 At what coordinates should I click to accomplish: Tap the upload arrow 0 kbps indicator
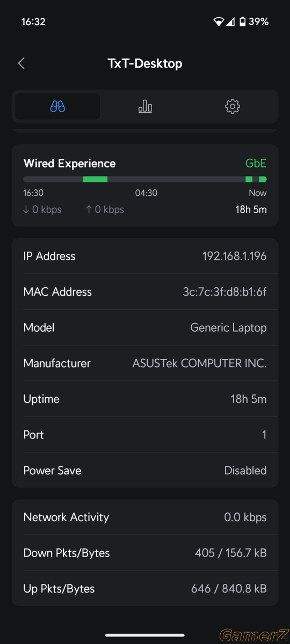click(x=105, y=209)
